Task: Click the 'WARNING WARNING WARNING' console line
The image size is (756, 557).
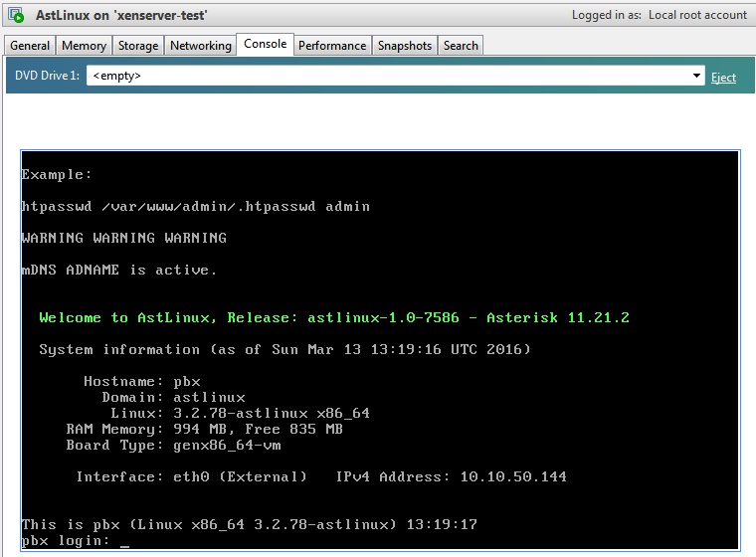Action: (x=124, y=238)
